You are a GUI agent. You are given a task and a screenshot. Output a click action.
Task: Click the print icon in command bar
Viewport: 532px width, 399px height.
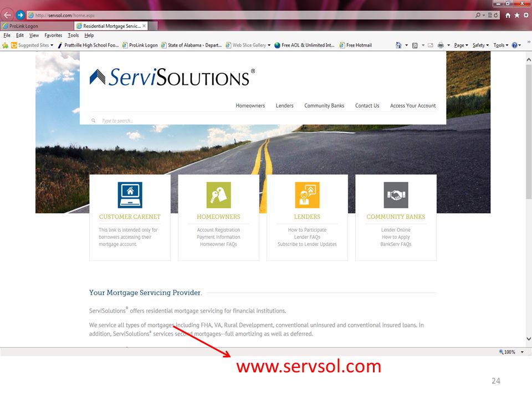tap(441, 45)
